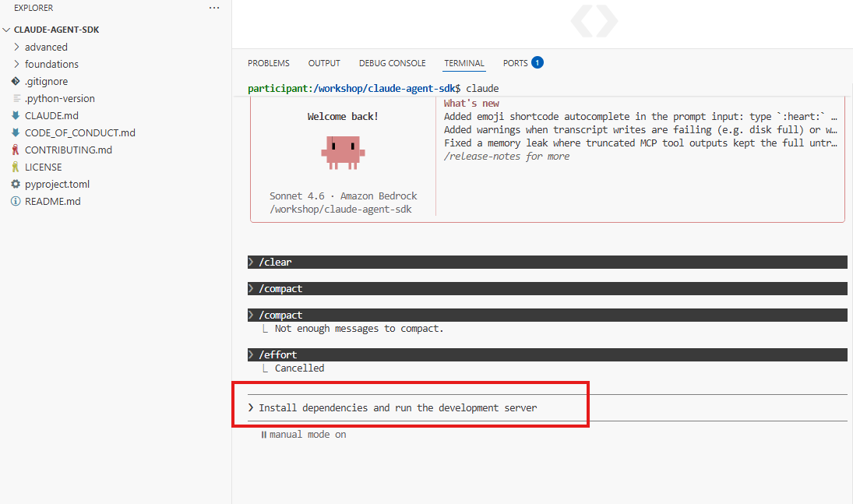Switch to the OUTPUT tab
The width and height of the screenshot is (853, 504).
[324, 63]
